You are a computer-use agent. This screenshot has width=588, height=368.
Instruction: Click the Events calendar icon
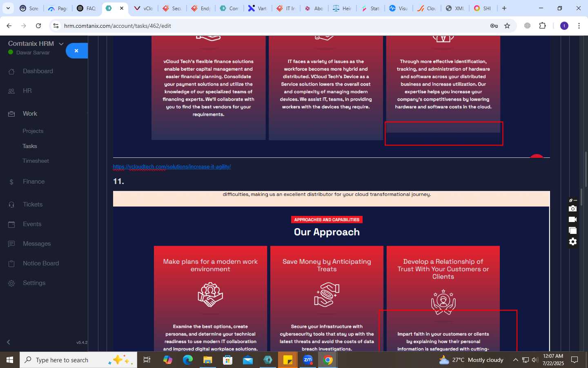point(11,224)
